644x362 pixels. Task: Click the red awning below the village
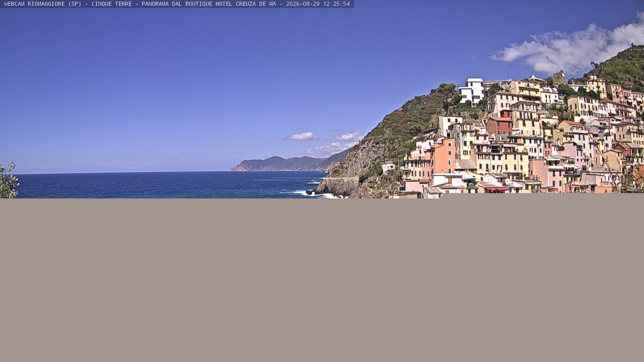tap(497, 189)
